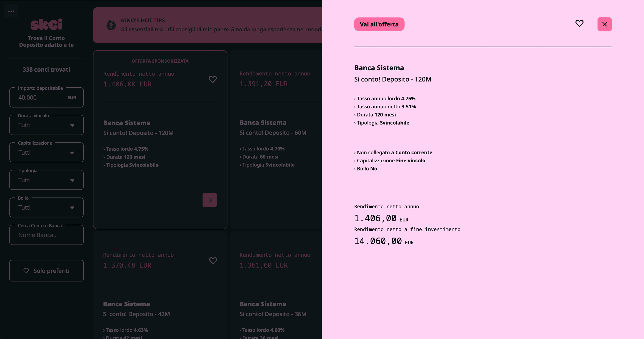Click Bollo No line in the panel
The width and height of the screenshot is (644, 339).
point(366,169)
